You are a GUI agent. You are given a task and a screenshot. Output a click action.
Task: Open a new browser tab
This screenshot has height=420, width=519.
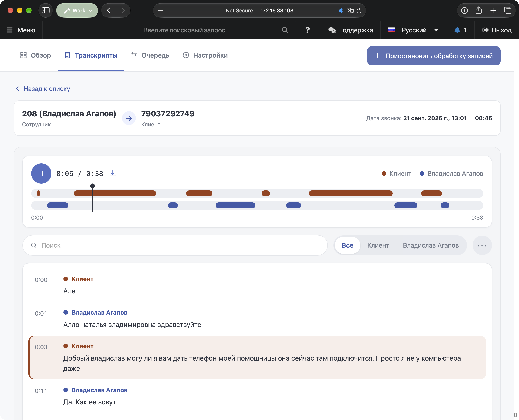coord(493,10)
